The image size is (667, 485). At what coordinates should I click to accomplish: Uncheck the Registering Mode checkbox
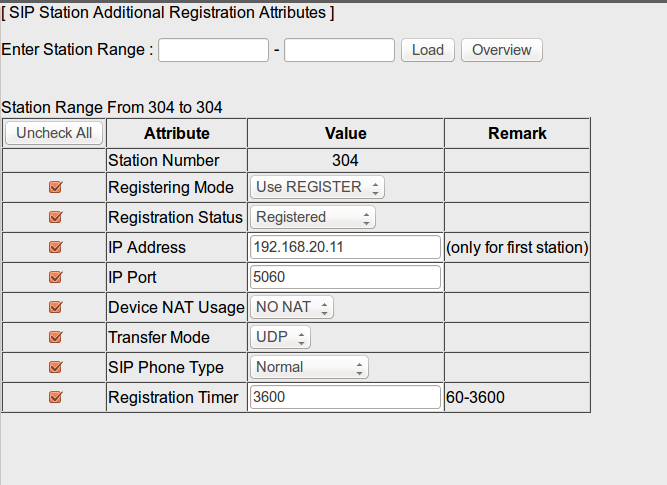(x=55, y=187)
